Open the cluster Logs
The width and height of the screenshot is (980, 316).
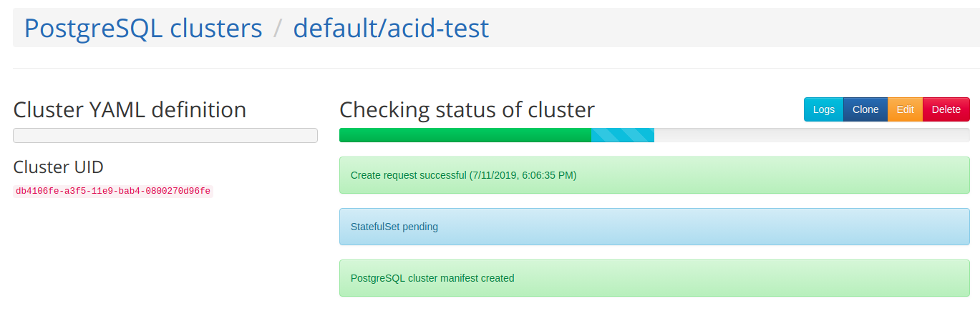click(824, 109)
